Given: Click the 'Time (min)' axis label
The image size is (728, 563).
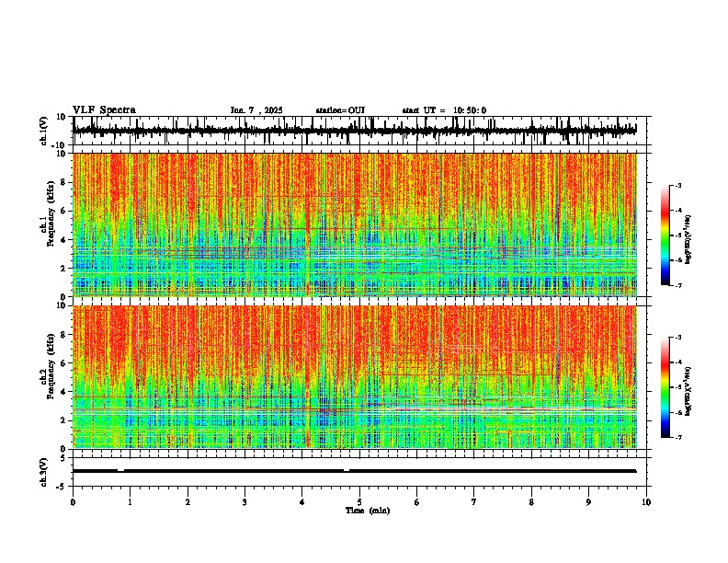Looking at the screenshot, I should pos(368,511).
